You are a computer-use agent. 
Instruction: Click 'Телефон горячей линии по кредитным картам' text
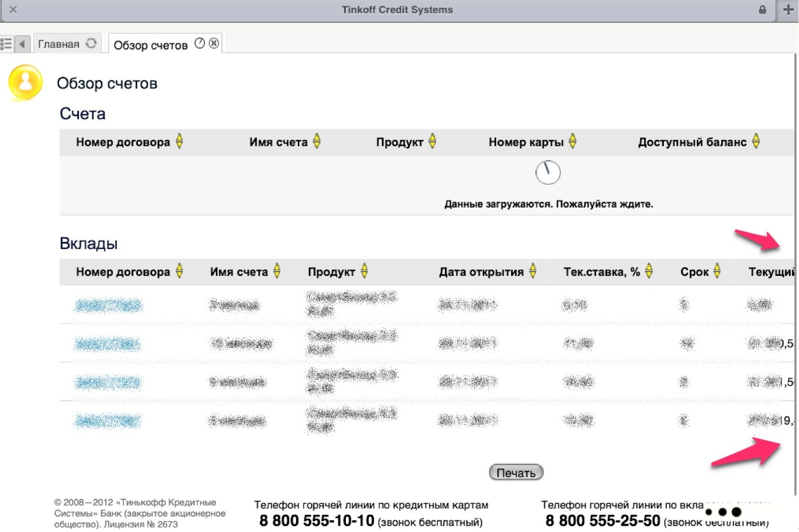pos(371,505)
